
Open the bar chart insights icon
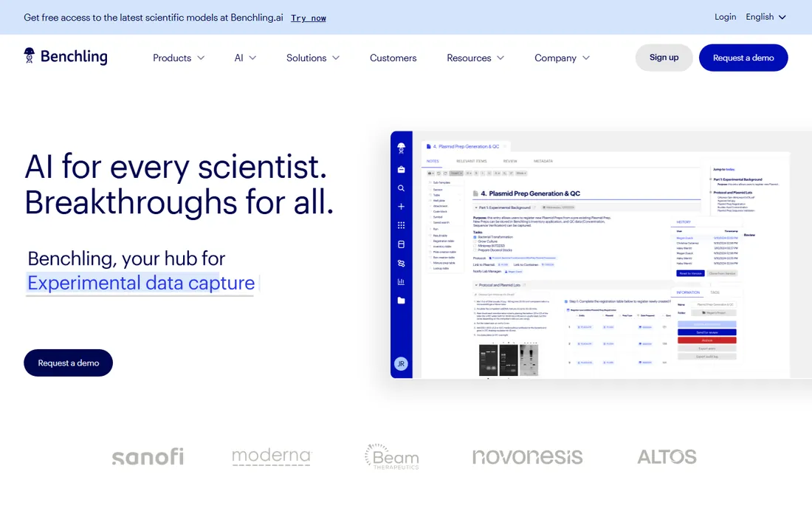tap(401, 282)
